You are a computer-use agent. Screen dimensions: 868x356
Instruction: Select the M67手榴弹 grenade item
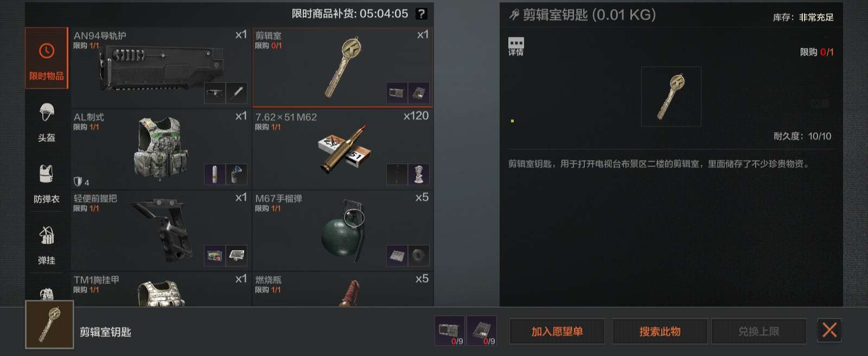pyautogui.click(x=343, y=230)
